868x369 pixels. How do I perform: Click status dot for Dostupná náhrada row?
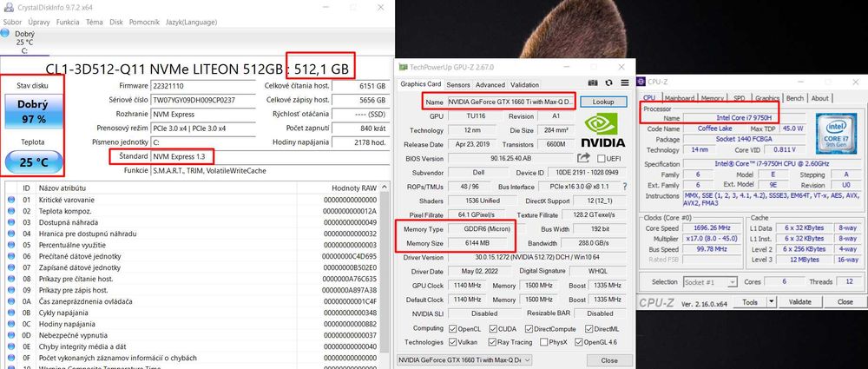pyautogui.click(x=11, y=222)
